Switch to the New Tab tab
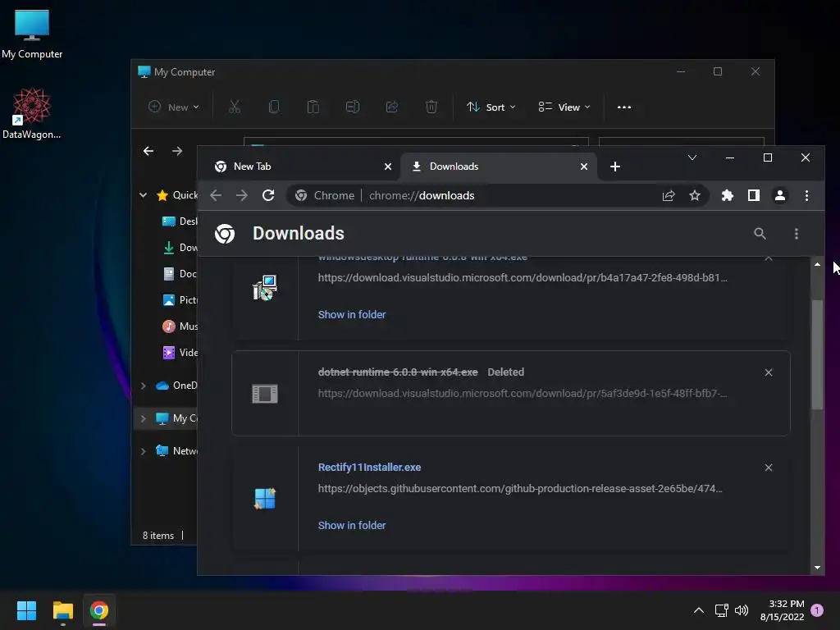This screenshot has width=840, height=630. [x=299, y=167]
